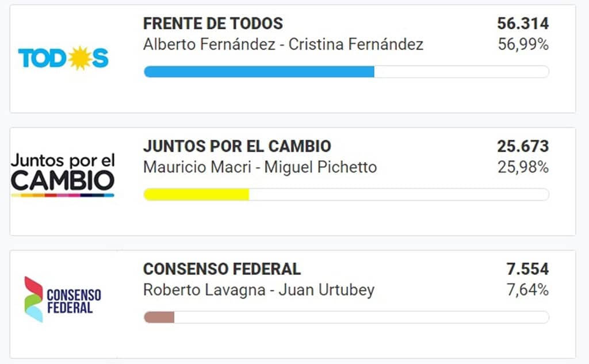Image resolution: width=589 pixels, height=364 pixels.
Task: Click Mauricio Macri - Miguel Pichetto candidates text
Action: point(260,167)
